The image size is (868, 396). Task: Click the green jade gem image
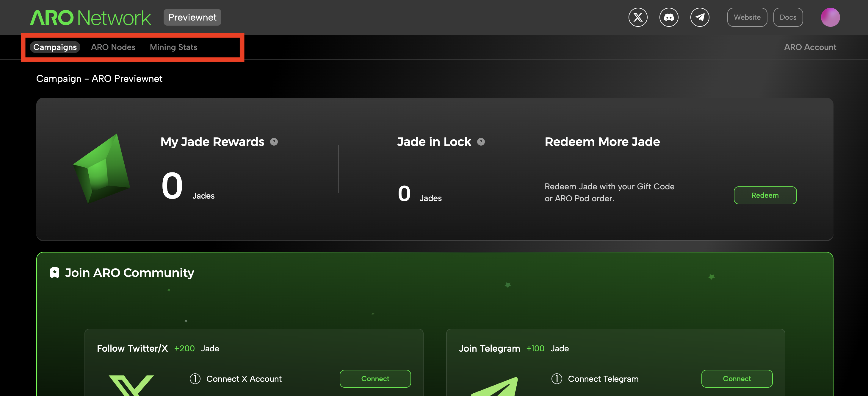pos(101,169)
